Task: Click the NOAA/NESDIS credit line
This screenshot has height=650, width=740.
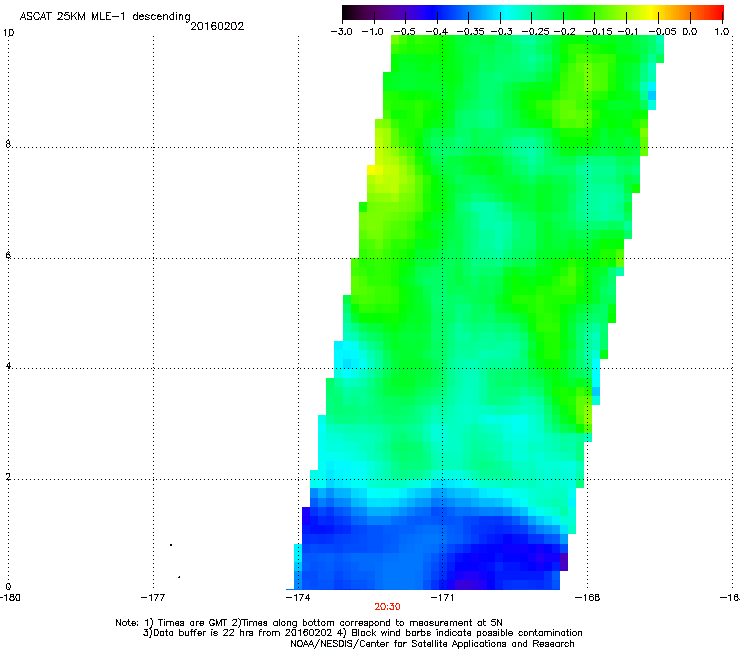Action: [x=432, y=644]
